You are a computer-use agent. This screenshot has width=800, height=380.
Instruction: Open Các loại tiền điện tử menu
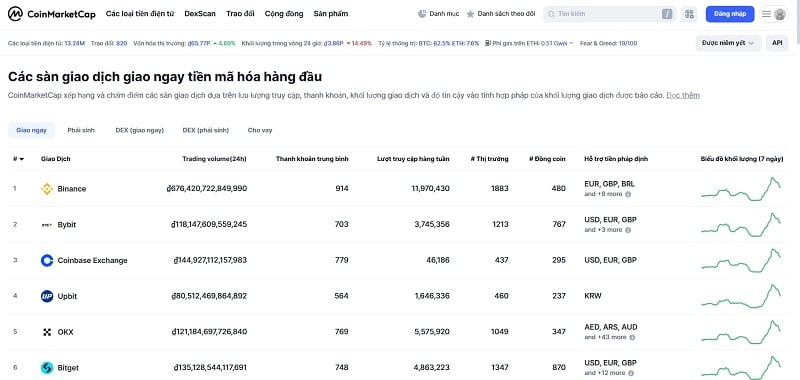pos(140,14)
